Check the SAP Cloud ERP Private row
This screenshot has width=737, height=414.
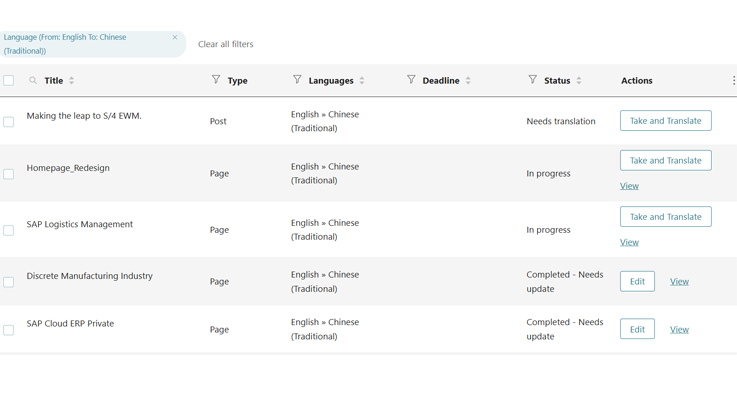point(9,330)
